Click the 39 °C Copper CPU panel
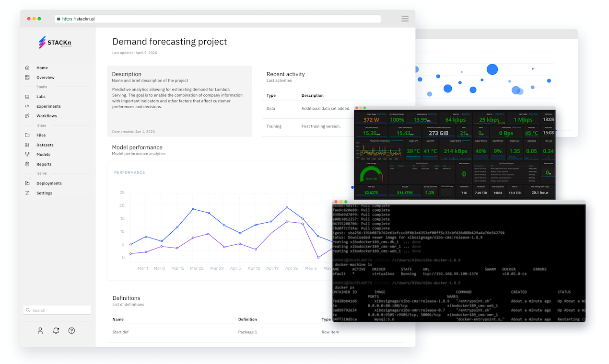Screen dimensions: 609x364 click(x=413, y=149)
